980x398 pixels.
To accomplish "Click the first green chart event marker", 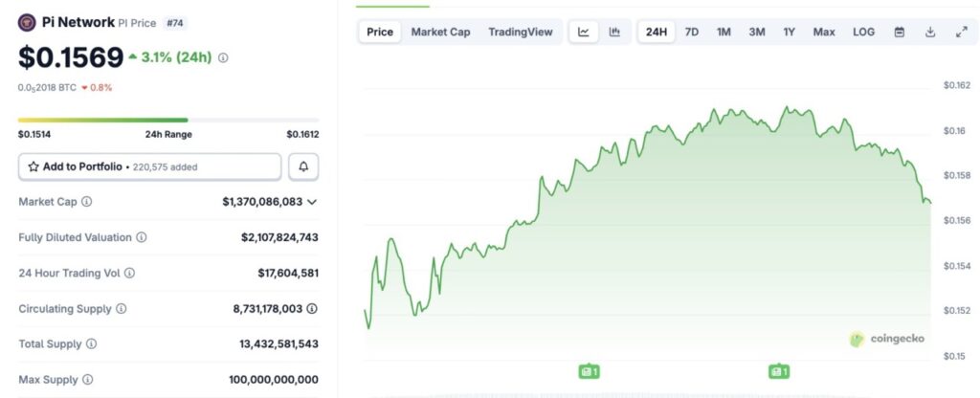I will (x=589, y=370).
